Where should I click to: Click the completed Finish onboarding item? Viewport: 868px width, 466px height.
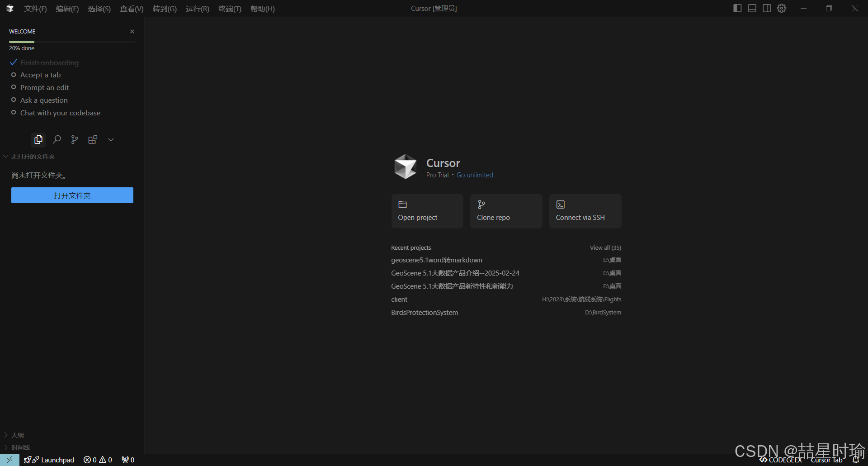point(49,62)
